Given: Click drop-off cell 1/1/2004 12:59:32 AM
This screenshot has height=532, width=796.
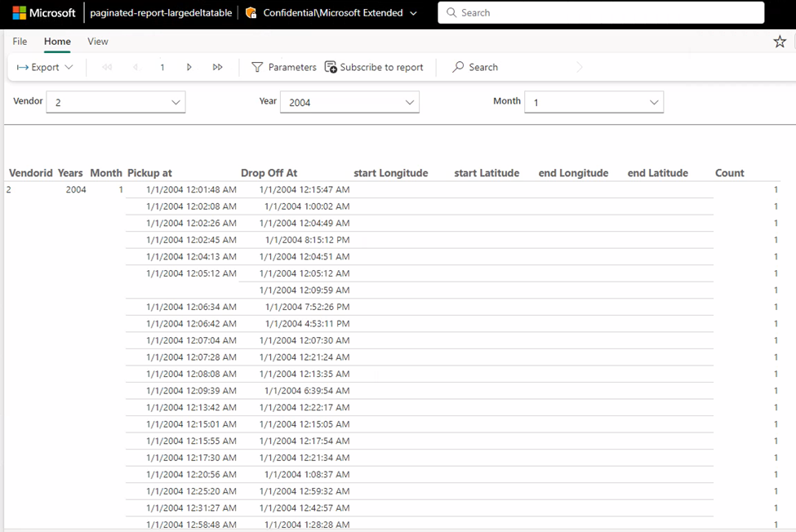Looking at the screenshot, I should coord(305,491).
